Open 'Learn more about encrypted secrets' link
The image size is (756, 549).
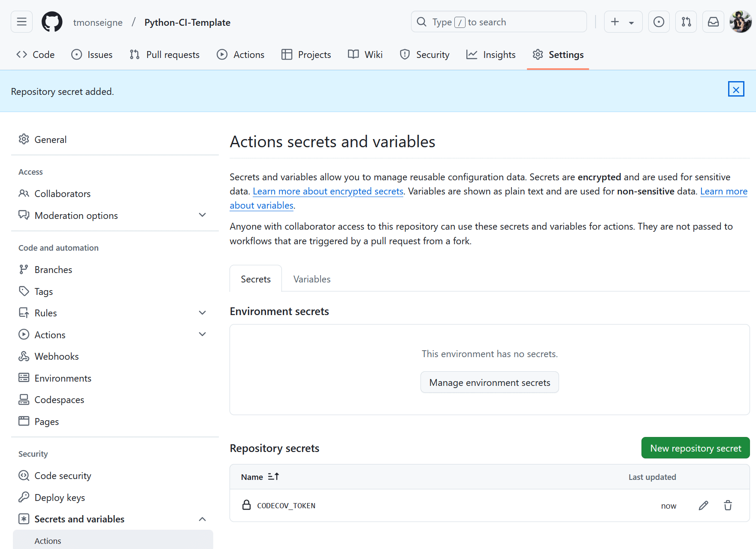[328, 191]
